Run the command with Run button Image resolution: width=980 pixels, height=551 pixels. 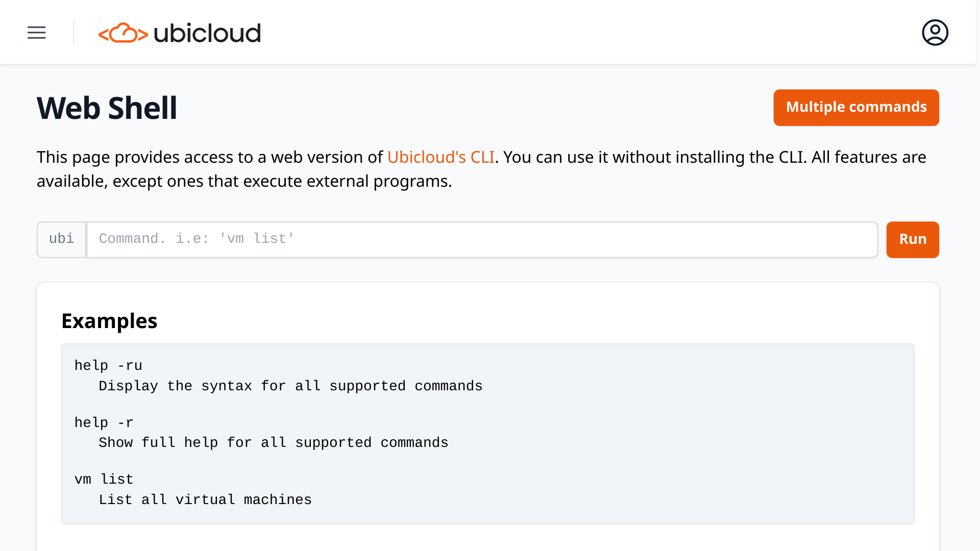click(912, 239)
